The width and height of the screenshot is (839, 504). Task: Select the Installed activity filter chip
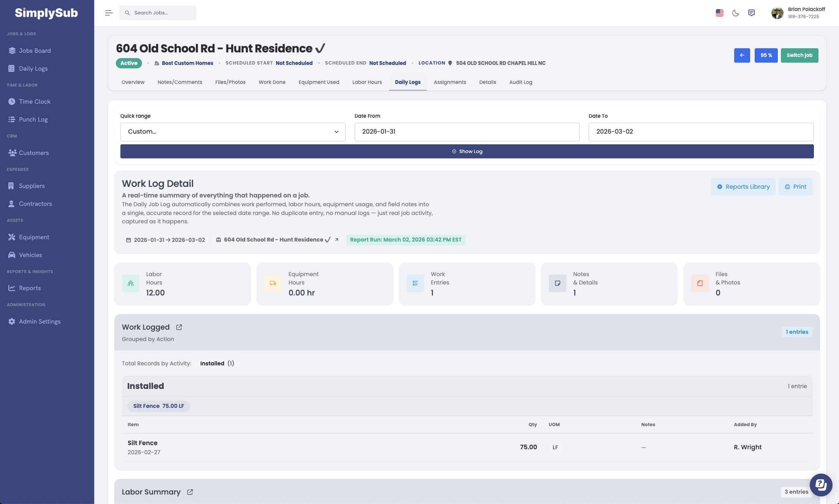pyautogui.click(x=217, y=363)
